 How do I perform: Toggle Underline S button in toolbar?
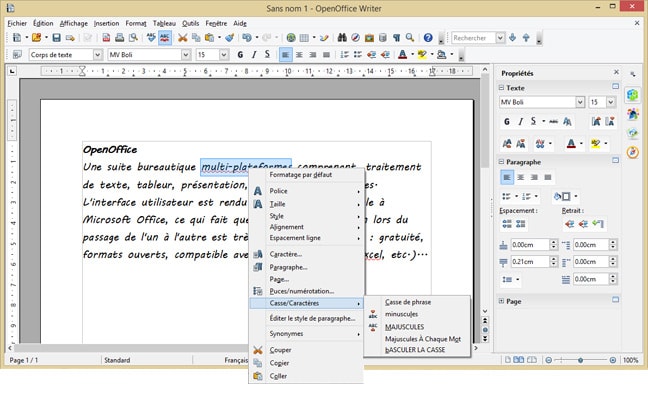coord(267,55)
